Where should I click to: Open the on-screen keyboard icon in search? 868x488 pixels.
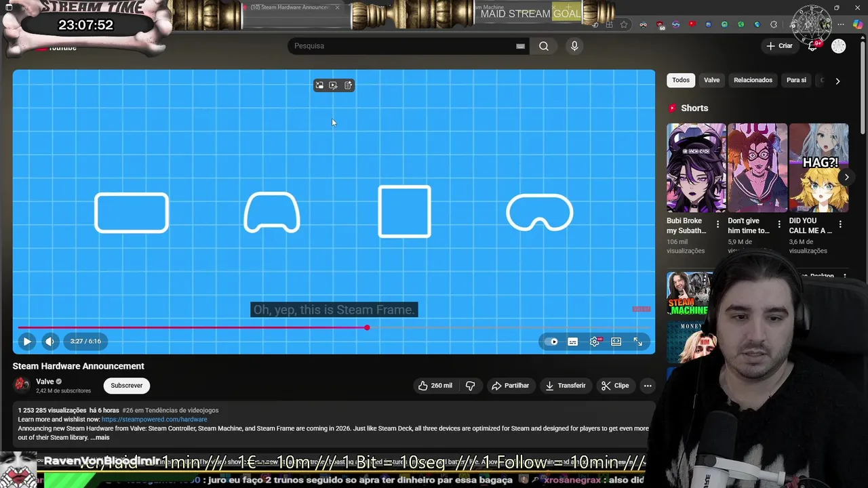click(520, 46)
